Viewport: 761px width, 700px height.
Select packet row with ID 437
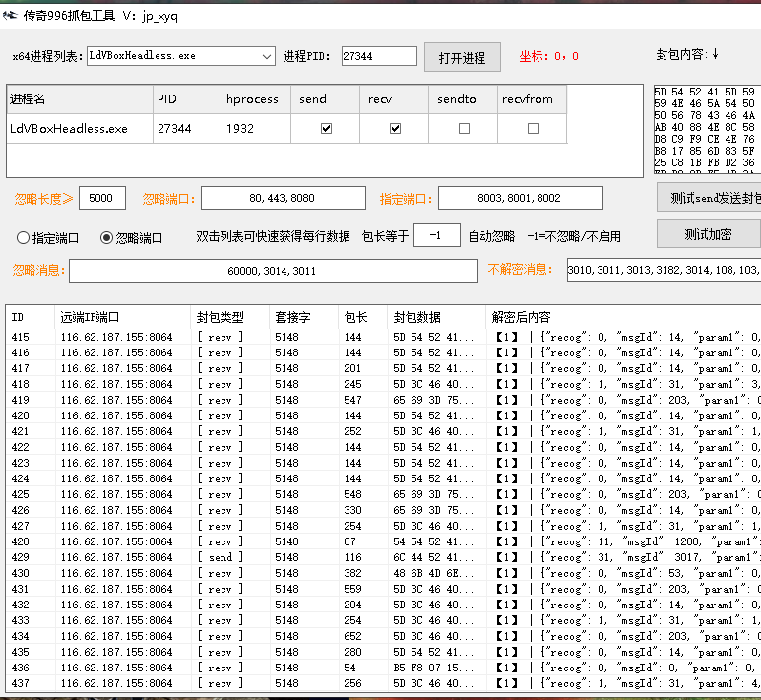coord(383,683)
